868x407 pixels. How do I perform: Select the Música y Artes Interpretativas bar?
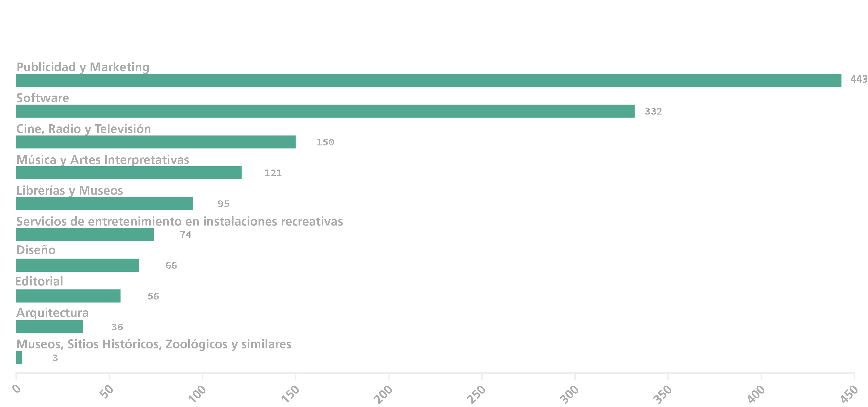[129, 173]
